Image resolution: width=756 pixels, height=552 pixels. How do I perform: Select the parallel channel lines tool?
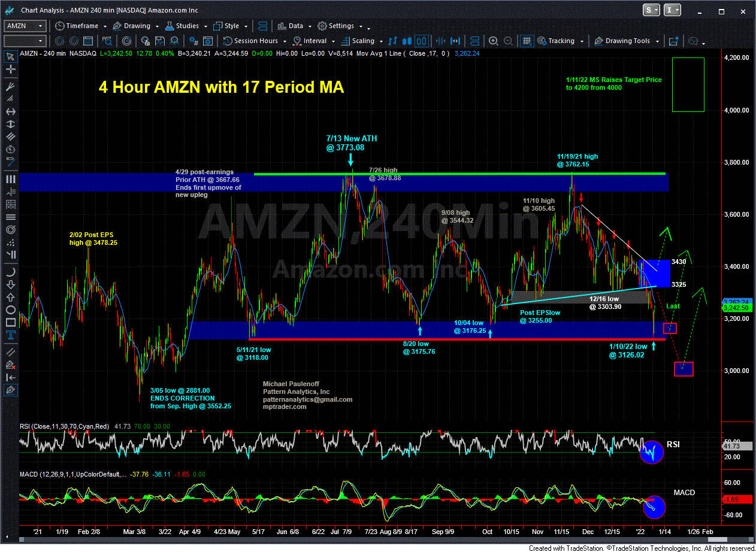[x=10, y=136]
